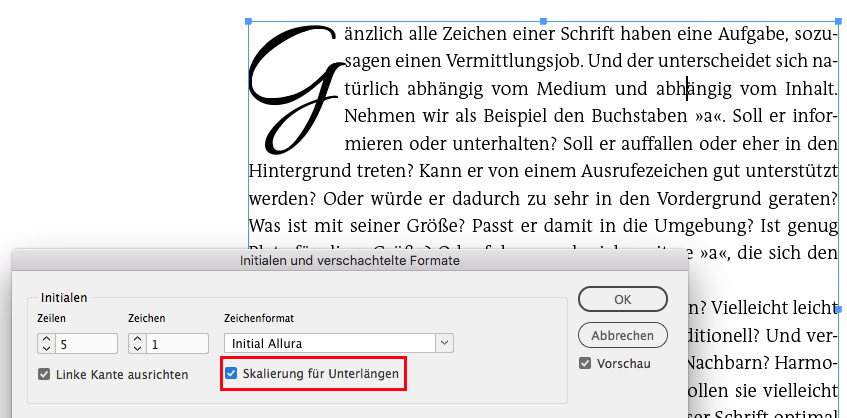Select the right-middle text frame handle
Screen dimensions: 847x418
(838, 310)
